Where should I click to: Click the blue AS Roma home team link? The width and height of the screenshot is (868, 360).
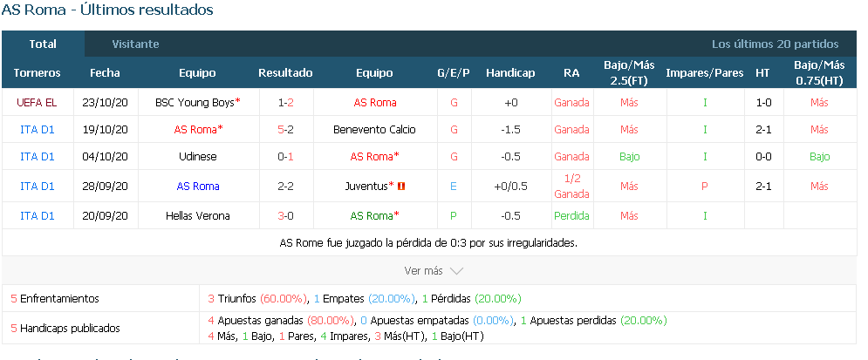click(x=198, y=187)
